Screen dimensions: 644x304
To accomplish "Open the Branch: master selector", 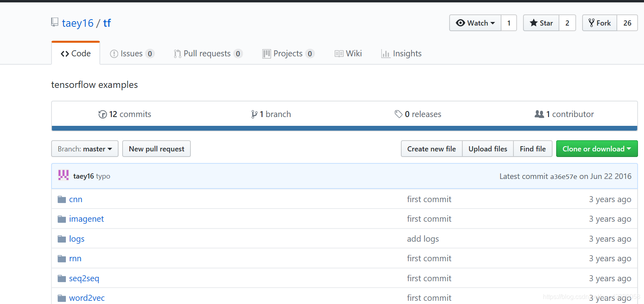I will click(85, 149).
